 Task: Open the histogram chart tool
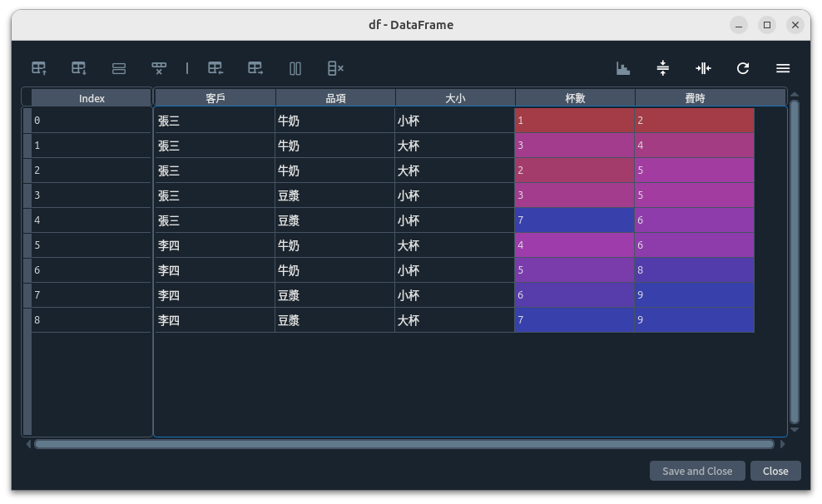623,68
